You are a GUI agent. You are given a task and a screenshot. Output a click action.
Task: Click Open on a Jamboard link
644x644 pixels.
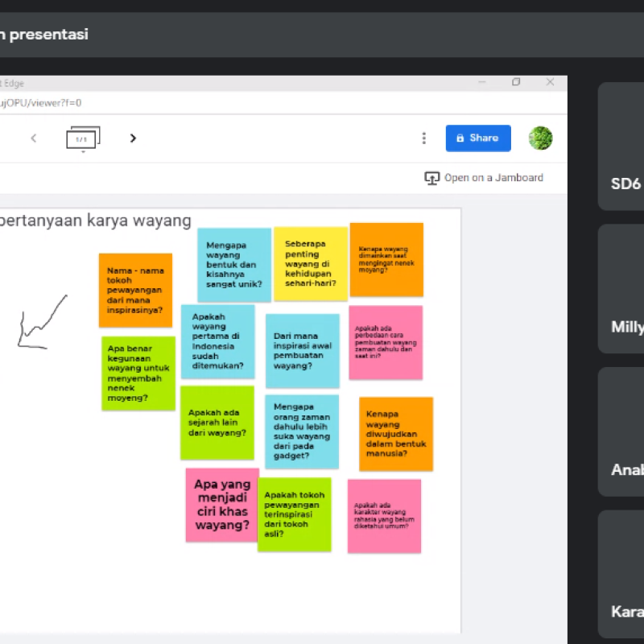point(484,178)
